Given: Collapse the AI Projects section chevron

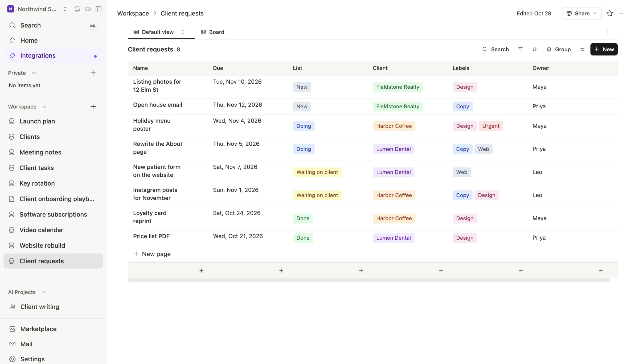Looking at the screenshot, I should tap(44, 292).
